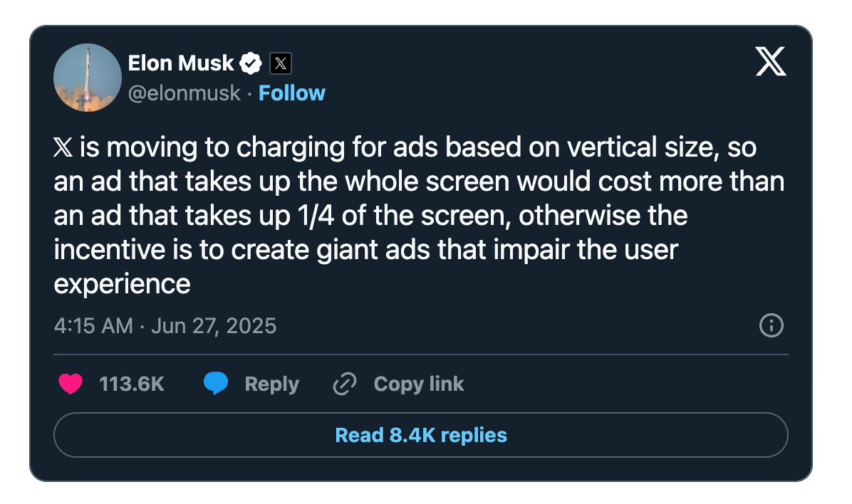Click the chain link icon
Image resolution: width=852 pixels, height=504 pixels.
(345, 384)
